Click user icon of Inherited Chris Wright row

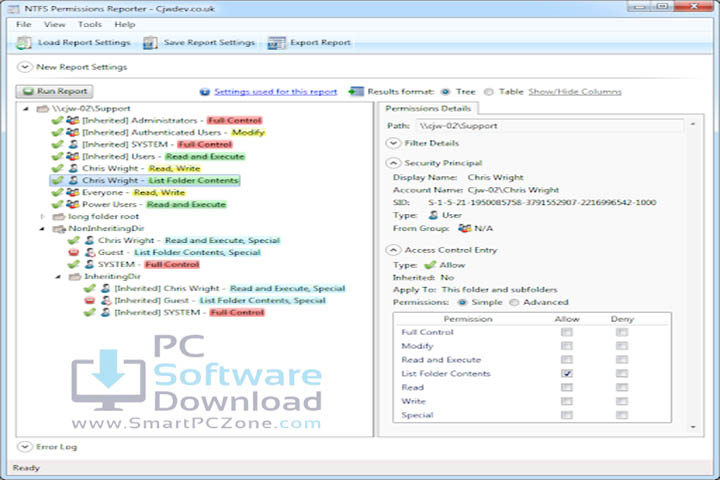[x=106, y=288]
